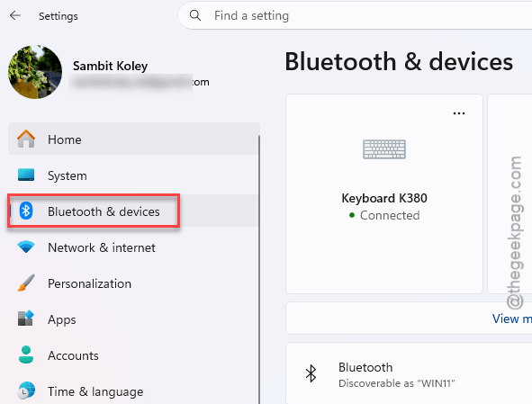Open Apps settings section
The width and height of the screenshot is (532, 404).
pos(134,319)
